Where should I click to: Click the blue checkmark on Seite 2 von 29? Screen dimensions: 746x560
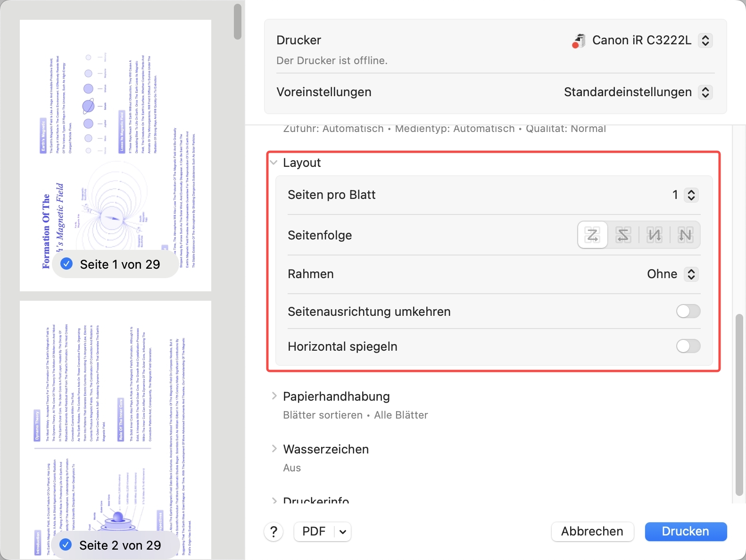tap(66, 545)
